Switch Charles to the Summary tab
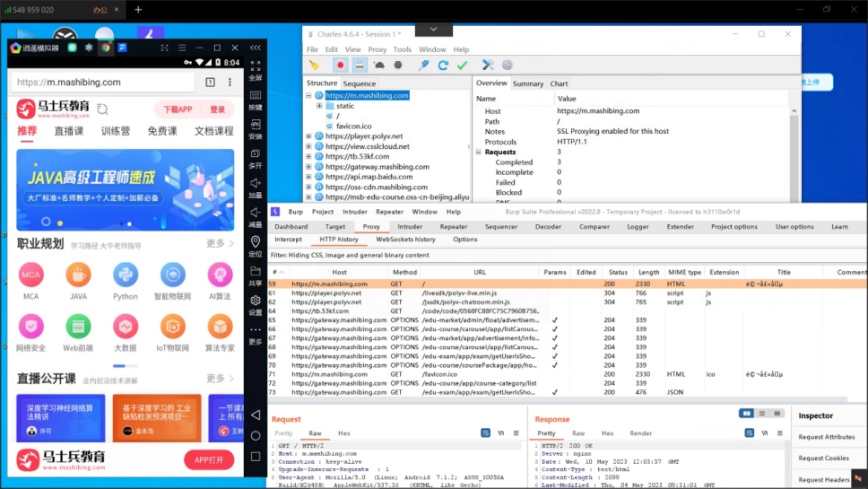Screen dimensions: 868x489 pyautogui.click(x=527, y=83)
